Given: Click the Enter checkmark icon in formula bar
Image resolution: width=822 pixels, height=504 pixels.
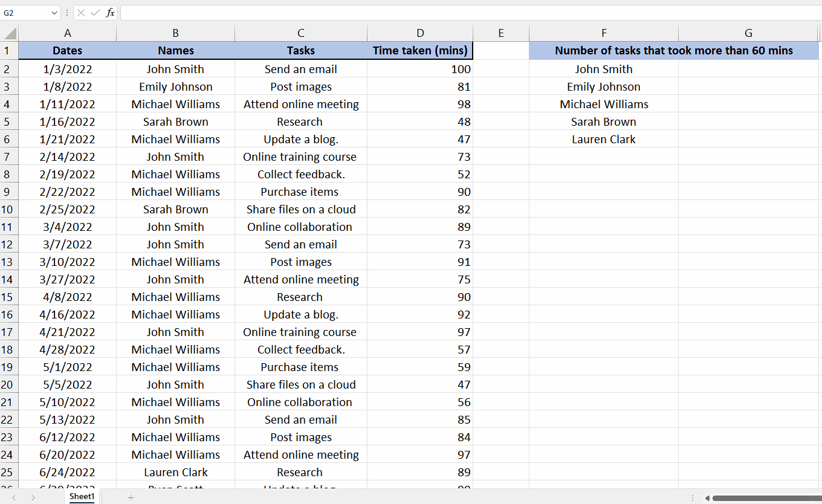Looking at the screenshot, I should click(x=95, y=13).
